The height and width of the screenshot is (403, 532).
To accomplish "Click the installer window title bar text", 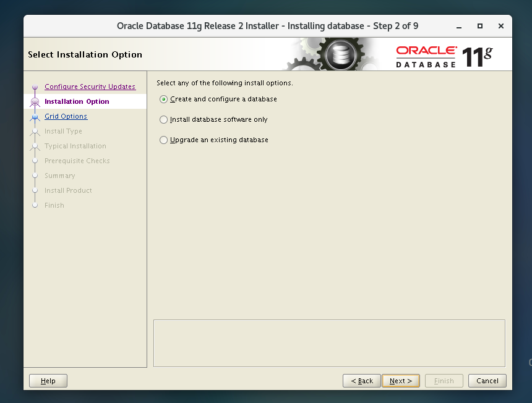I will [267, 26].
